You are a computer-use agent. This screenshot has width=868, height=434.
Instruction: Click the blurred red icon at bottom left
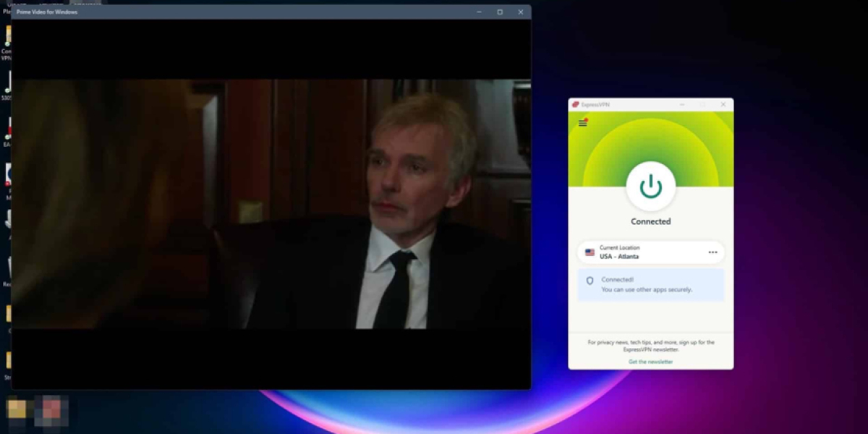tap(51, 409)
